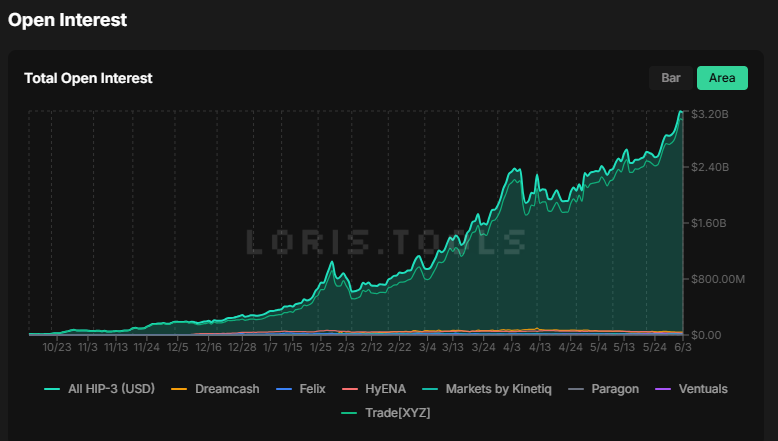778x441 pixels.
Task: Click the $2.40B axis label
Action: tap(710, 167)
